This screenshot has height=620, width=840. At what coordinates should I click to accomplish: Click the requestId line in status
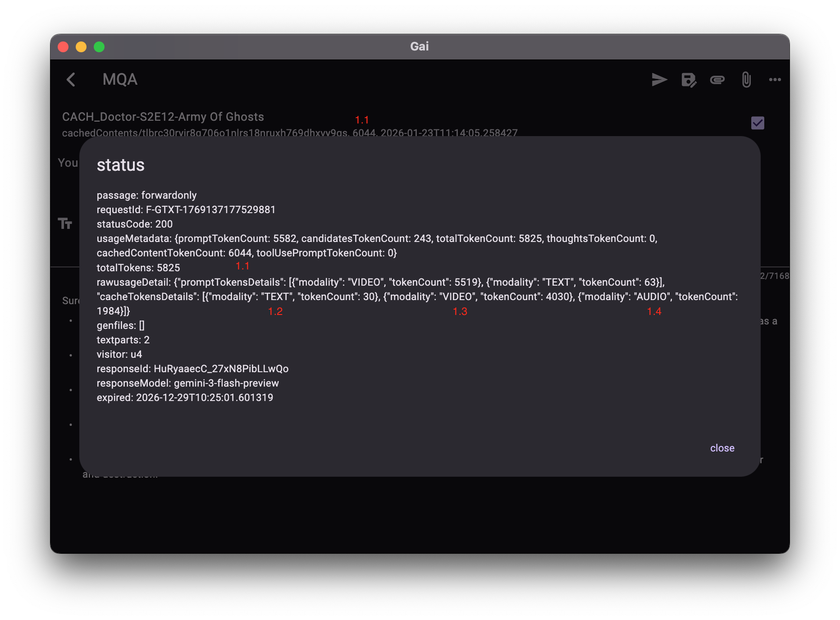pyautogui.click(x=186, y=210)
